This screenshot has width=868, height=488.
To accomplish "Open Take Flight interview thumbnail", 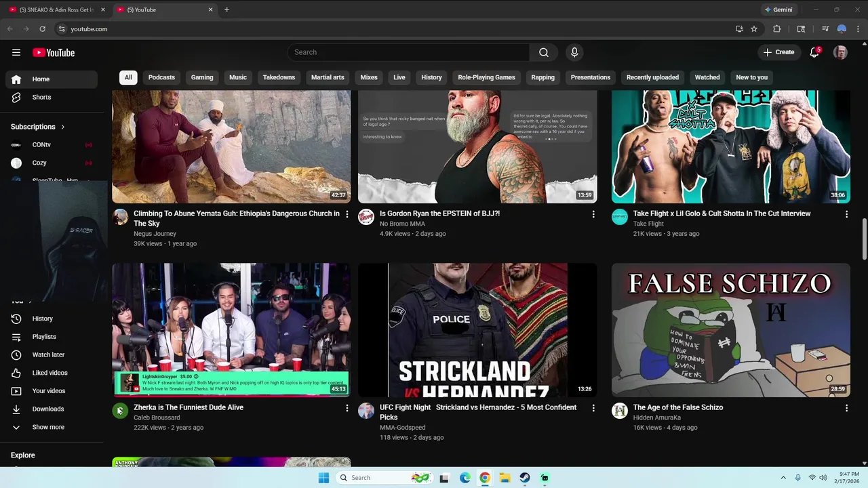I will tap(731, 146).
